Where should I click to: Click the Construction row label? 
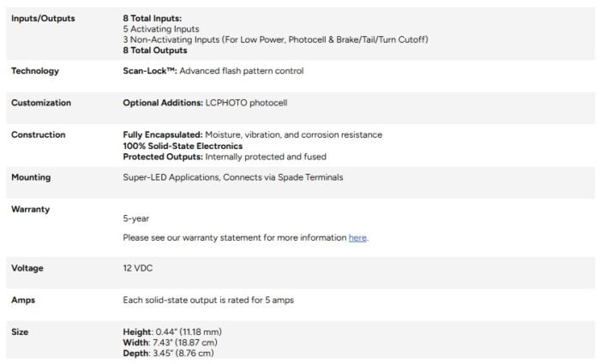(39, 134)
